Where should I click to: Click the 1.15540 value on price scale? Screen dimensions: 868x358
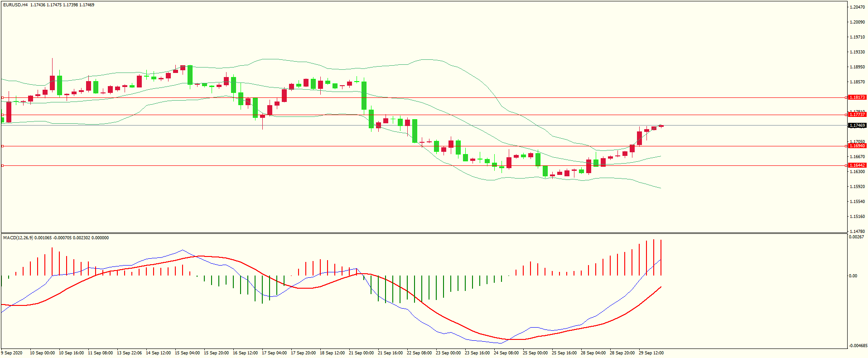(x=857, y=202)
